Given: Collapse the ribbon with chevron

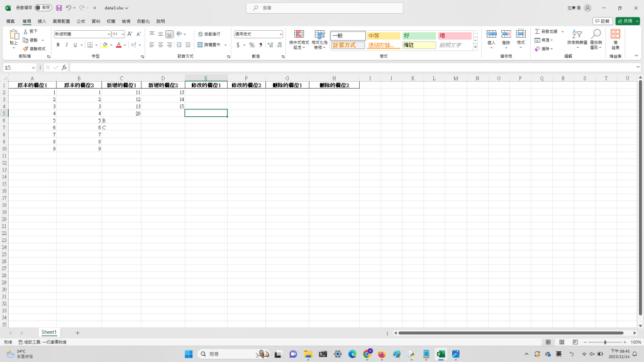Looking at the screenshot, I should (636, 56).
